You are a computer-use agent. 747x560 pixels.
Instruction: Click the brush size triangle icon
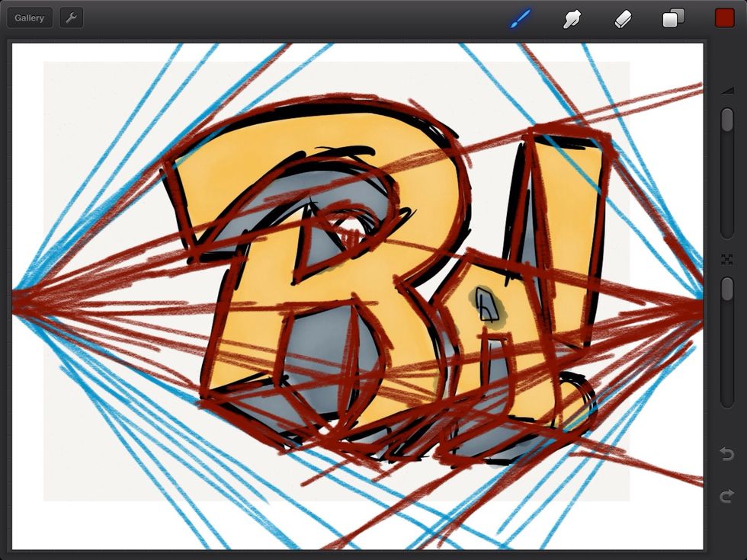point(727,90)
